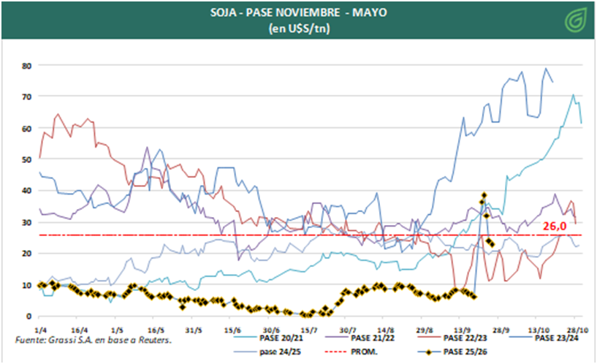597x364 pixels.
Task: Click the 31/5 date on the horizontal axis
Action: 193,330
